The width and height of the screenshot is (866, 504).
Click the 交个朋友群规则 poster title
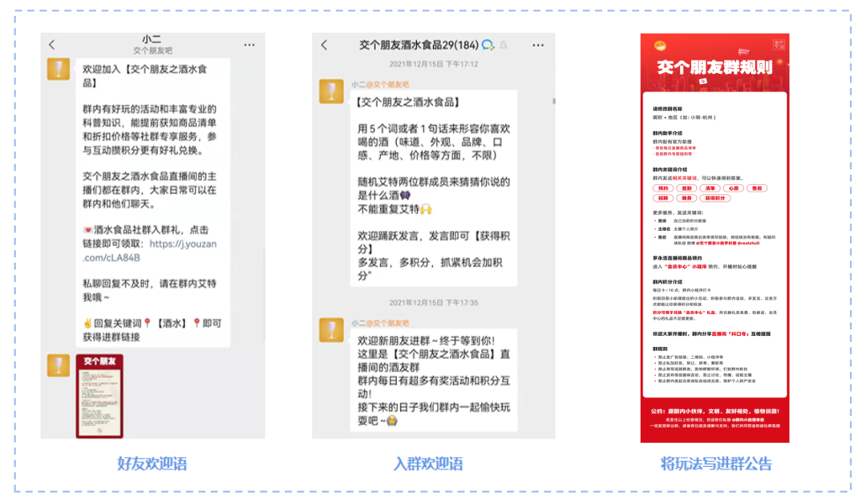click(714, 68)
